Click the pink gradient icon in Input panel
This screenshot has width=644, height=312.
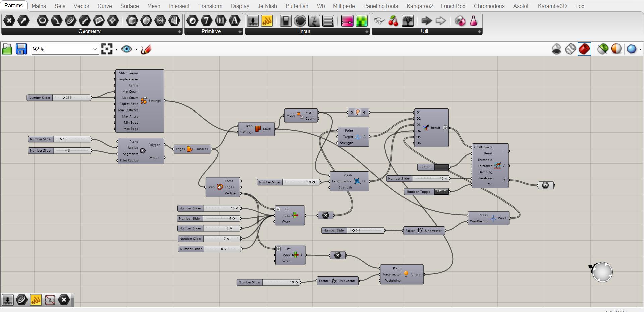(x=347, y=21)
